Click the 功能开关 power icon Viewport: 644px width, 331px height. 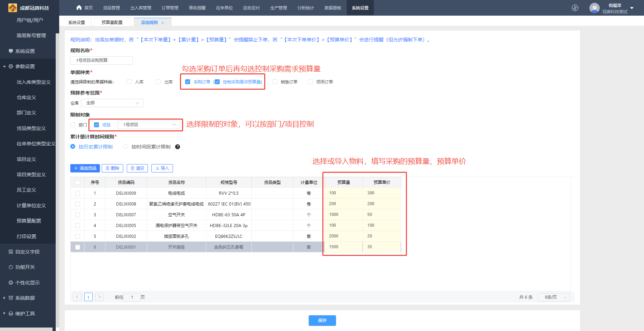[x=11, y=267]
